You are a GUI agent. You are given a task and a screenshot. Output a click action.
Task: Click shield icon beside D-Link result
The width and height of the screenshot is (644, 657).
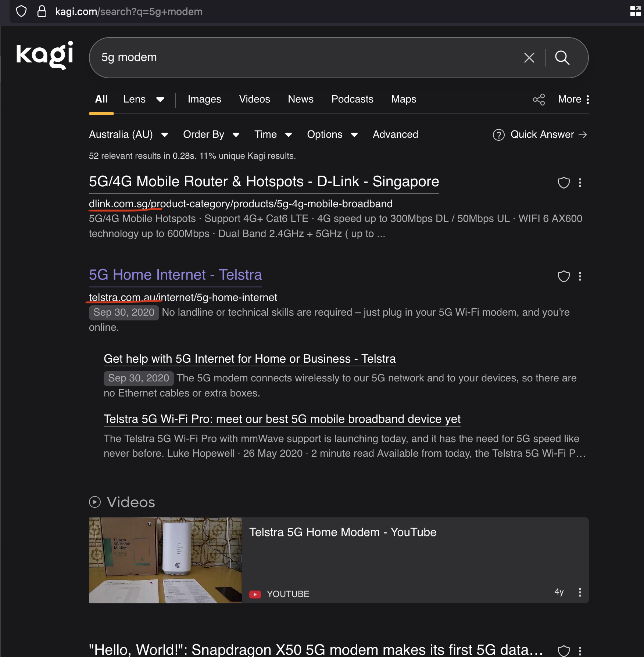563,183
